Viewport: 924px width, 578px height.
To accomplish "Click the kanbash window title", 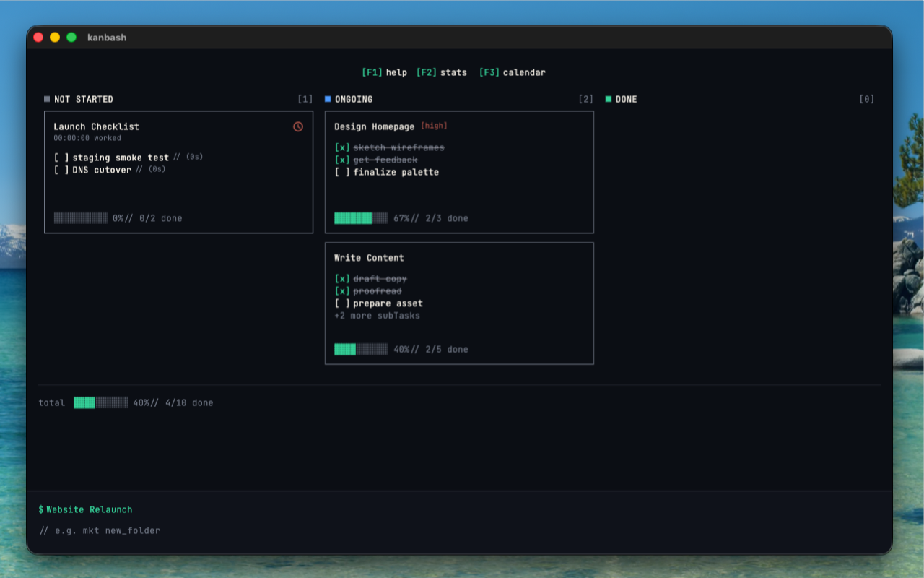I will pyautogui.click(x=107, y=38).
